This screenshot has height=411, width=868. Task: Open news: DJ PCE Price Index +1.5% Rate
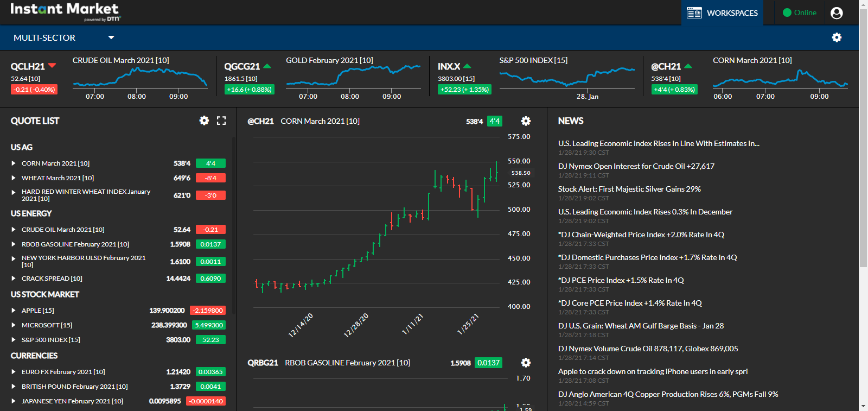click(x=621, y=280)
